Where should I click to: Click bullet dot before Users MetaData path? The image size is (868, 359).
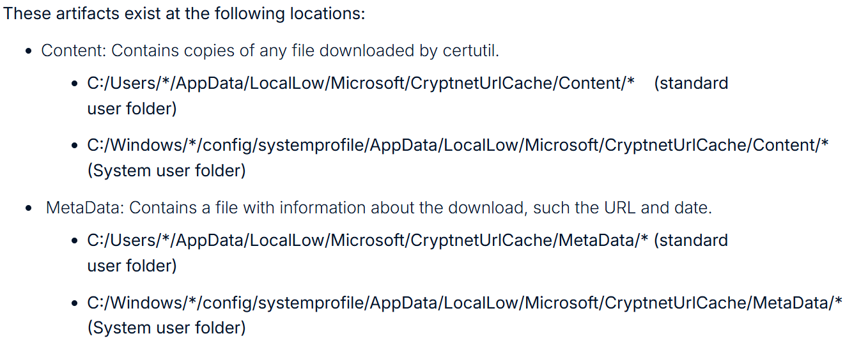click(75, 241)
